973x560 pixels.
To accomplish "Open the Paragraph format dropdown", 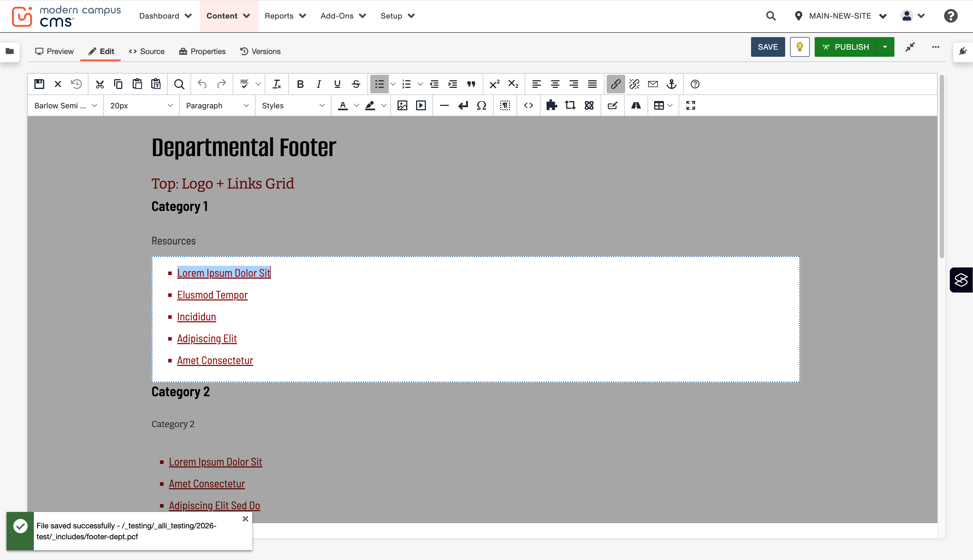I will click(217, 105).
